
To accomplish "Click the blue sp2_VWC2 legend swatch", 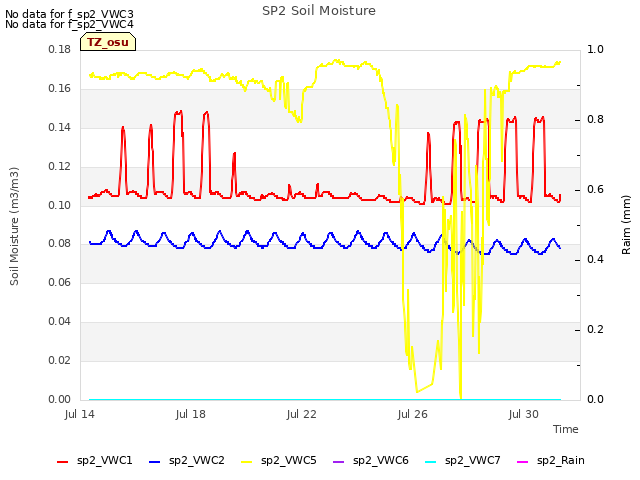I will pyautogui.click(x=154, y=462).
